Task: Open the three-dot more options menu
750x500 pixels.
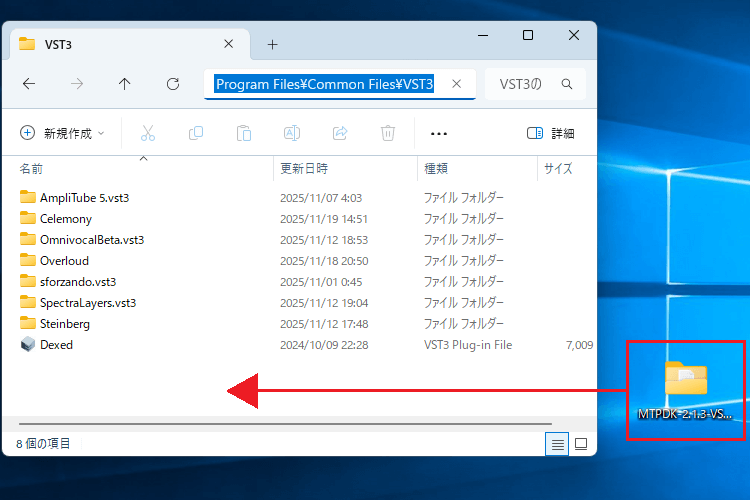Action: [x=438, y=133]
